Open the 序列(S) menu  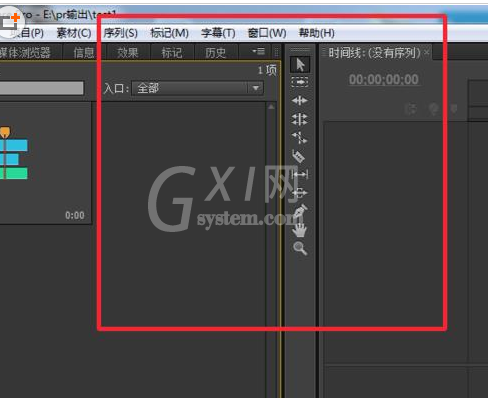tap(120, 33)
